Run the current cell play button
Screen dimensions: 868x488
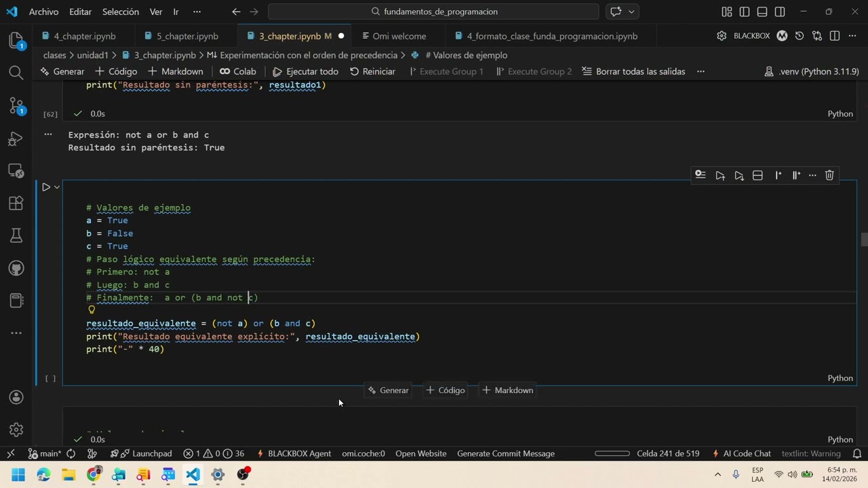(x=46, y=187)
